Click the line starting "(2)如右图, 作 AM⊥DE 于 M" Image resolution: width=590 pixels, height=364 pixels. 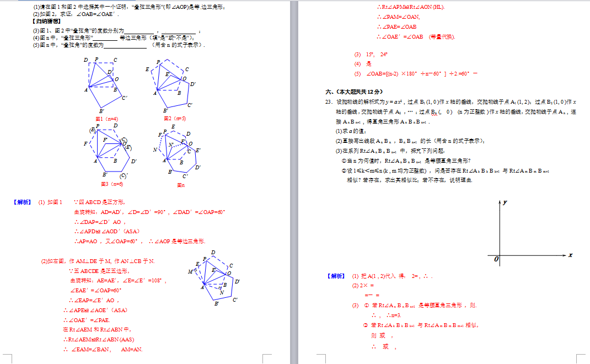pos(98,261)
